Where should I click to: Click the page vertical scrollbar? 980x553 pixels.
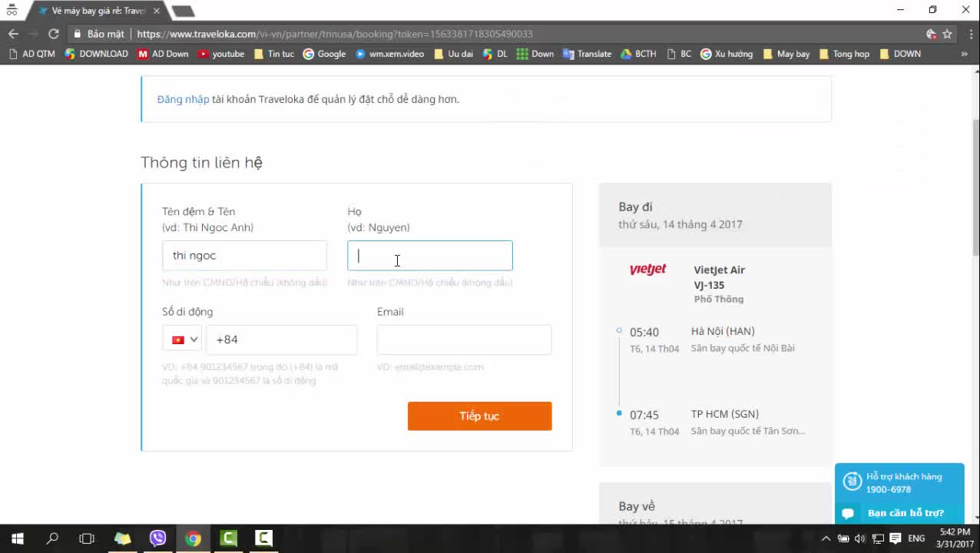point(975,188)
